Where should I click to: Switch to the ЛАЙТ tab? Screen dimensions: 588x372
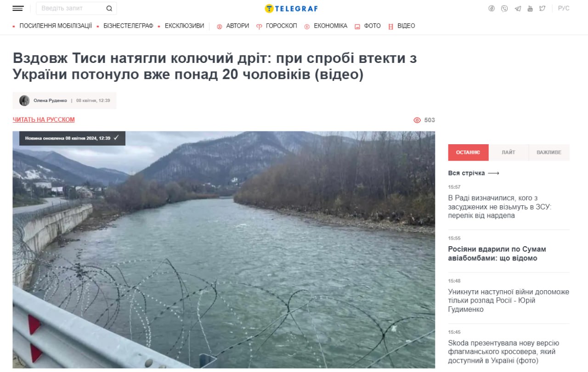click(509, 152)
